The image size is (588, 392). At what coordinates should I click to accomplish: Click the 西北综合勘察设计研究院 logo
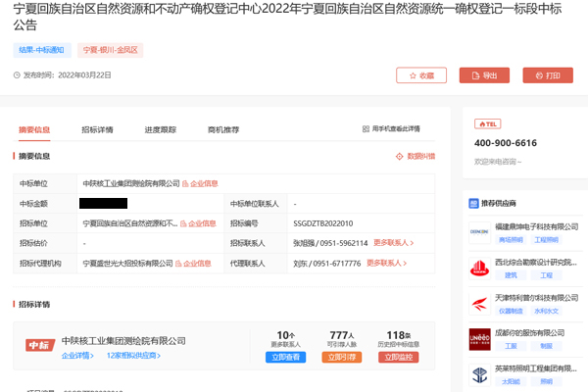(479, 268)
